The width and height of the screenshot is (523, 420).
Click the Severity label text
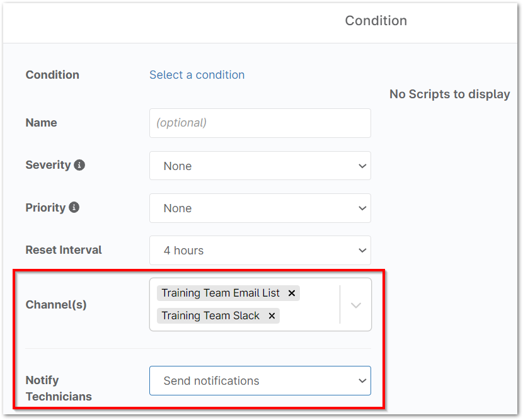48,165
